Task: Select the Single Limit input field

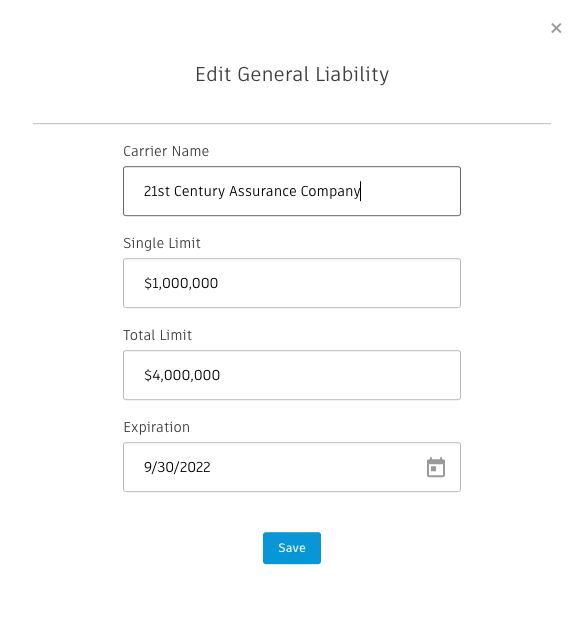Action: (292, 283)
